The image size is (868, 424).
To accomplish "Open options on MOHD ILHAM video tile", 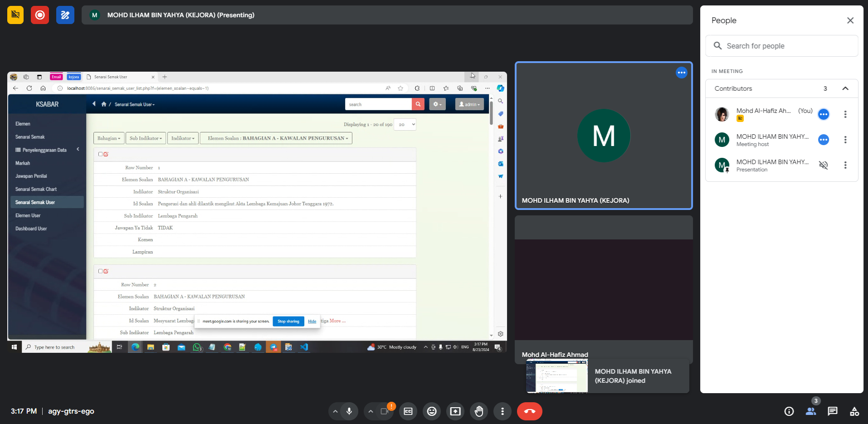I will (681, 73).
